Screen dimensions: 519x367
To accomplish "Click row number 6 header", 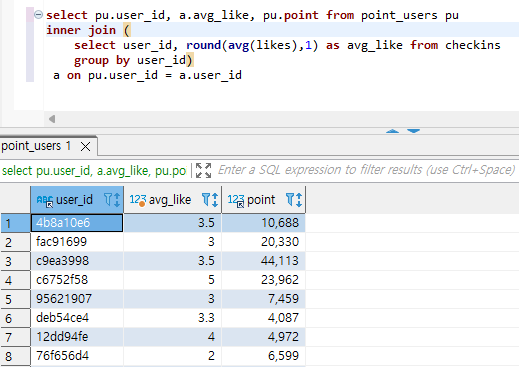I will [x=15, y=318].
